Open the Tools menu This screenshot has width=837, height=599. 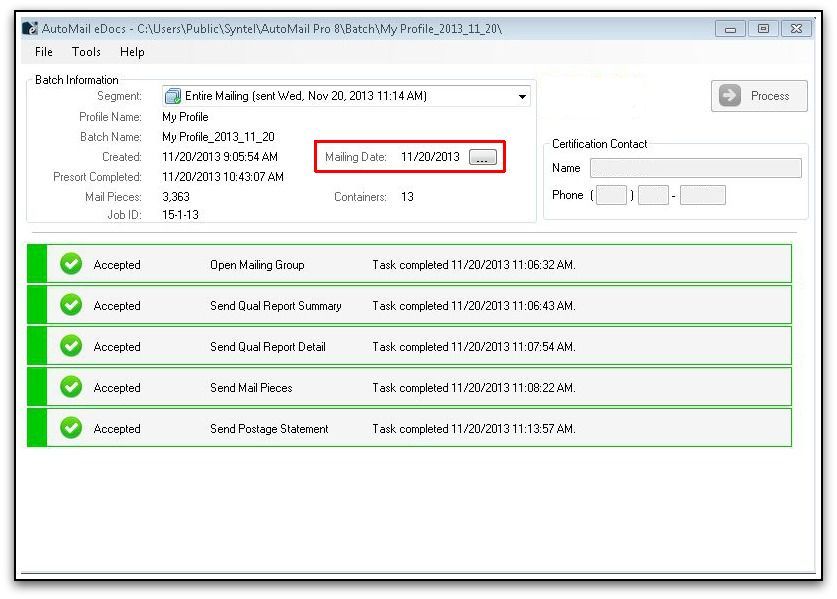pyautogui.click(x=86, y=52)
